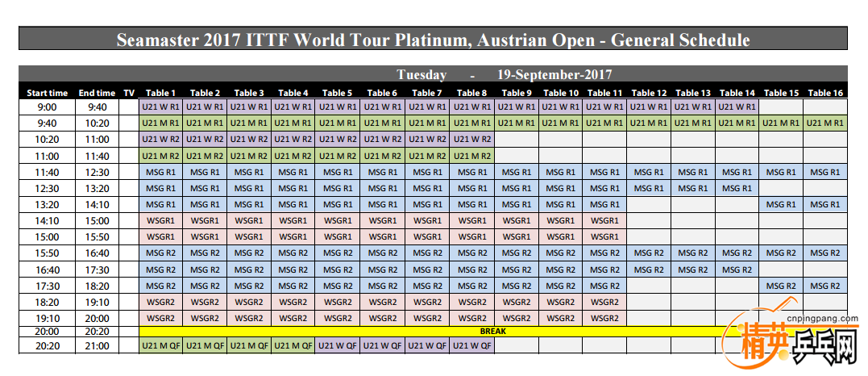Select U21 M R1 cell under Table 16
Screen dimensions: 868x376
pyautogui.click(x=824, y=123)
